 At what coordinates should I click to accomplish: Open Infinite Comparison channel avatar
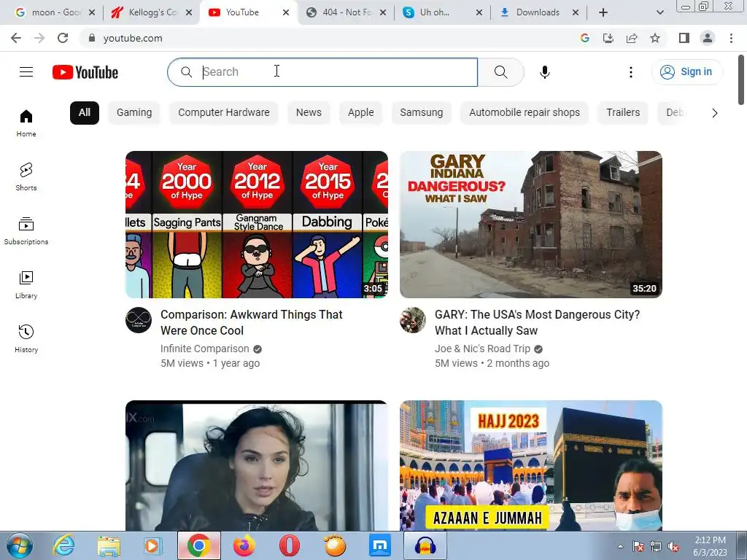(x=139, y=320)
